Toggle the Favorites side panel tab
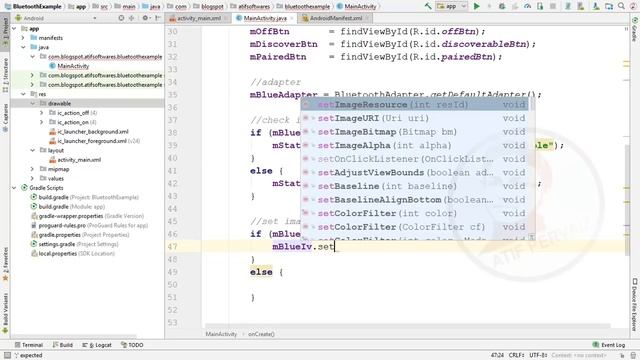 click(5, 264)
